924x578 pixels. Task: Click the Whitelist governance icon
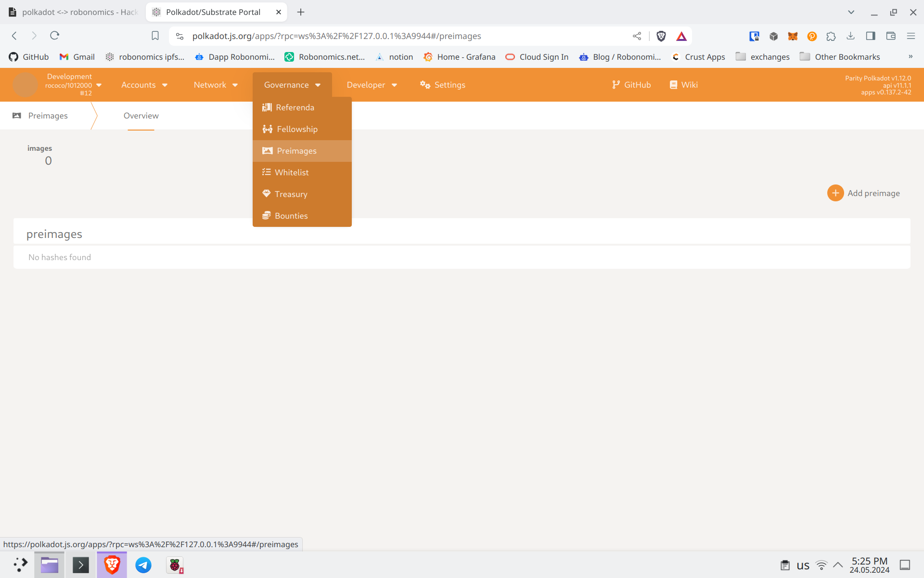pyautogui.click(x=266, y=172)
